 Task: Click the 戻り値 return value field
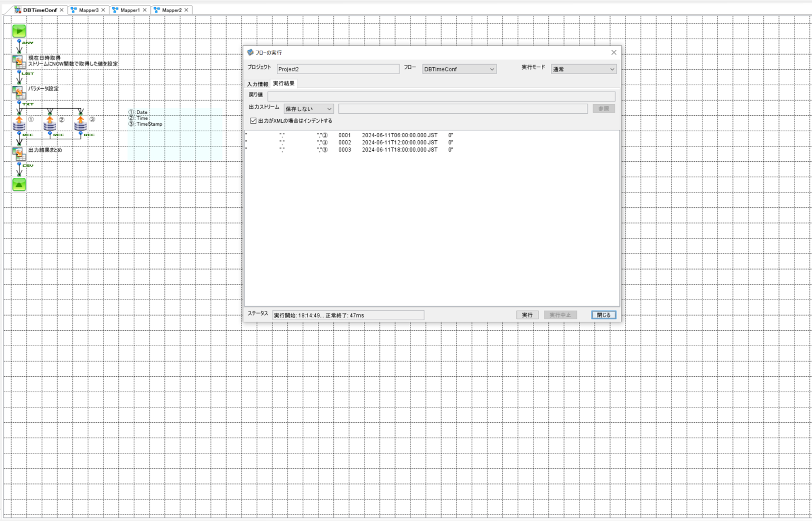pos(441,95)
